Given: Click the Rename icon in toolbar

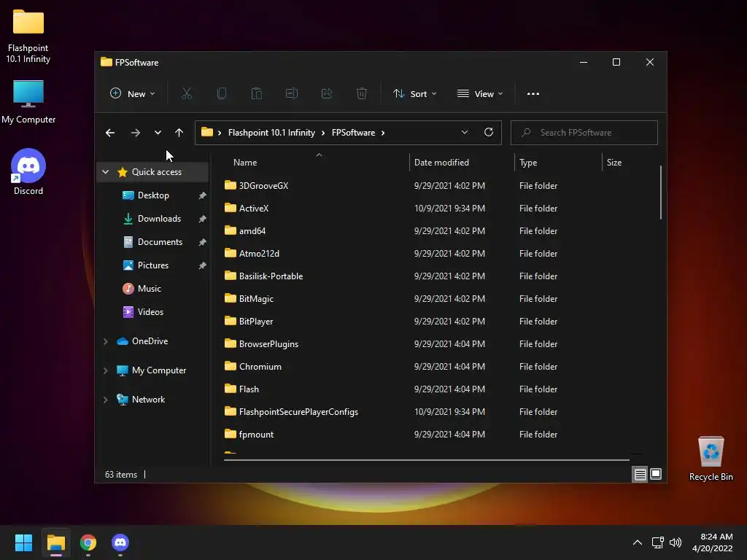Looking at the screenshot, I should (292, 94).
